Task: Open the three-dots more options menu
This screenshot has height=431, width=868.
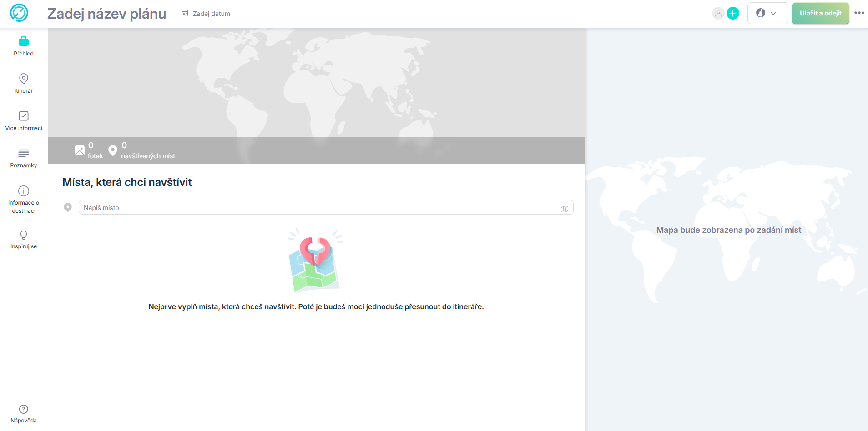Action: point(859,13)
